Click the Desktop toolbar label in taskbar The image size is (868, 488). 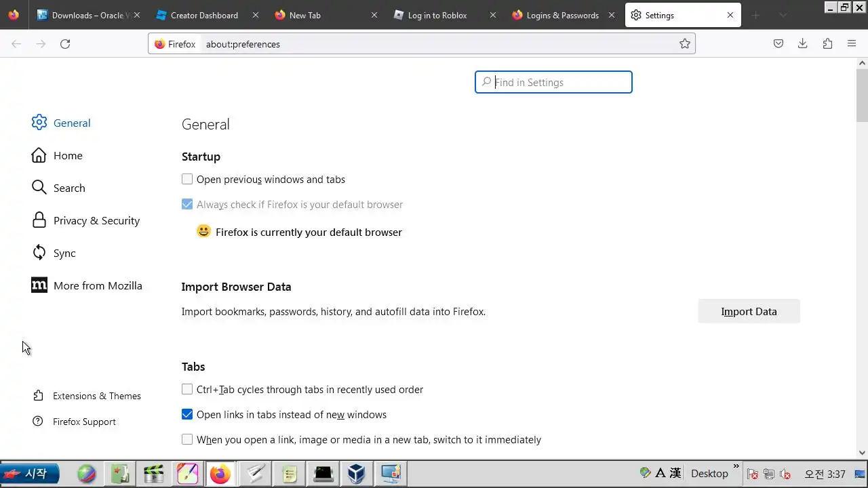click(x=709, y=474)
